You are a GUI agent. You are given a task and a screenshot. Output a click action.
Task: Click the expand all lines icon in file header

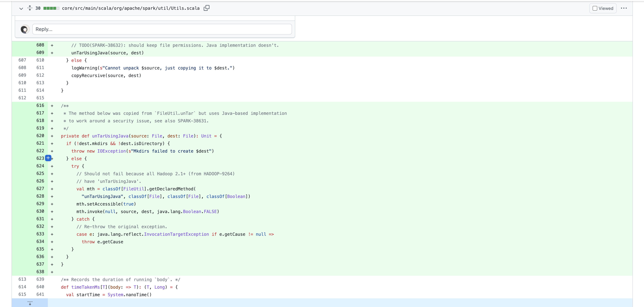(30, 8)
